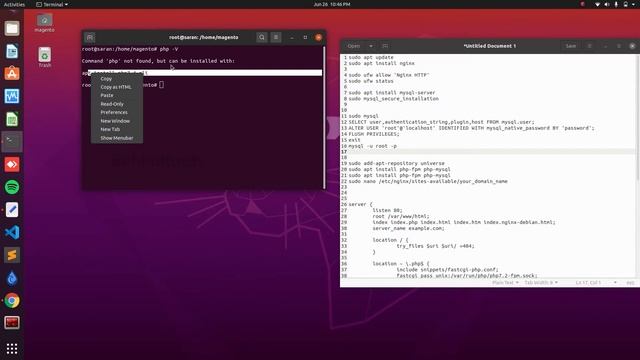Click the 'FLUSH PRIVILEGES;' line in editor

[x=374, y=134]
